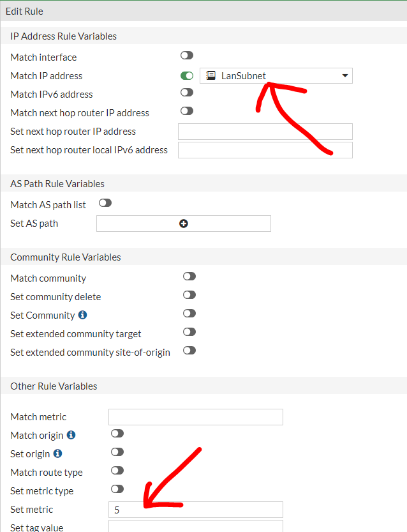
Task: Toggle Match next hop router IP address
Action: coord(187,111)
